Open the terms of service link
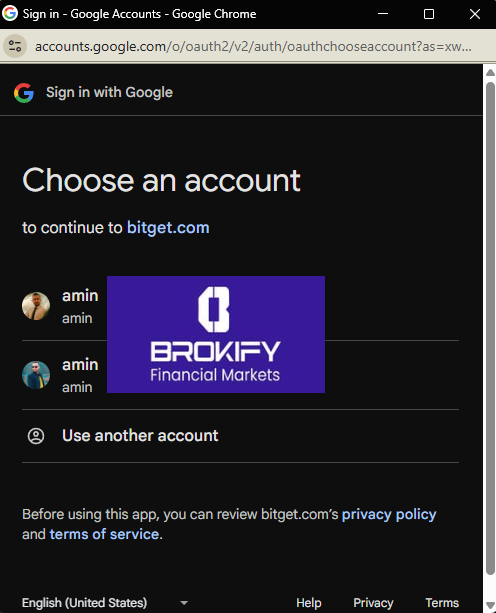 click(x=104, y=534)
